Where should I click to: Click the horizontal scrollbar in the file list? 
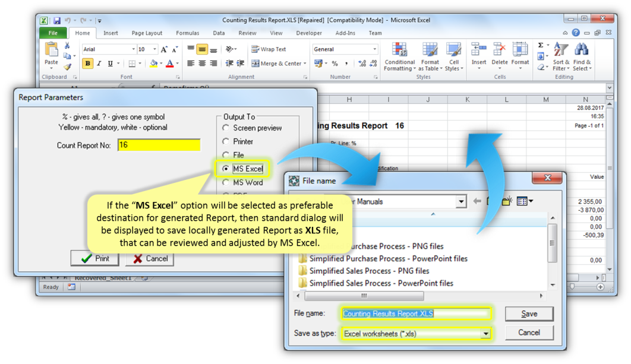pyautogui.click(x=364, y=296)
